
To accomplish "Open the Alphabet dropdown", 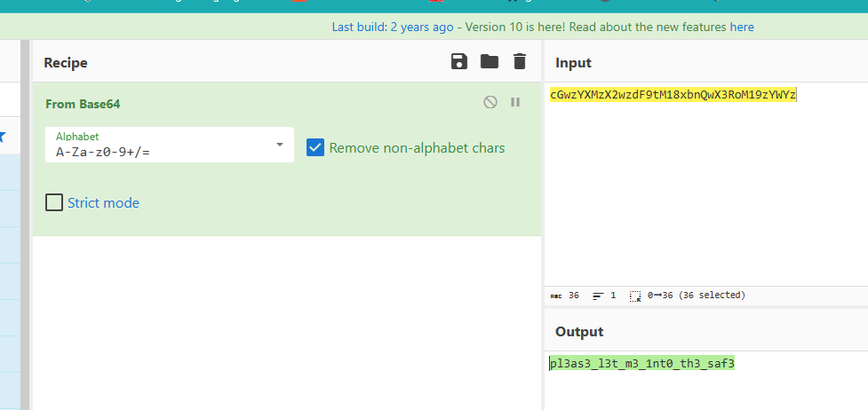I will pos(170,145).
